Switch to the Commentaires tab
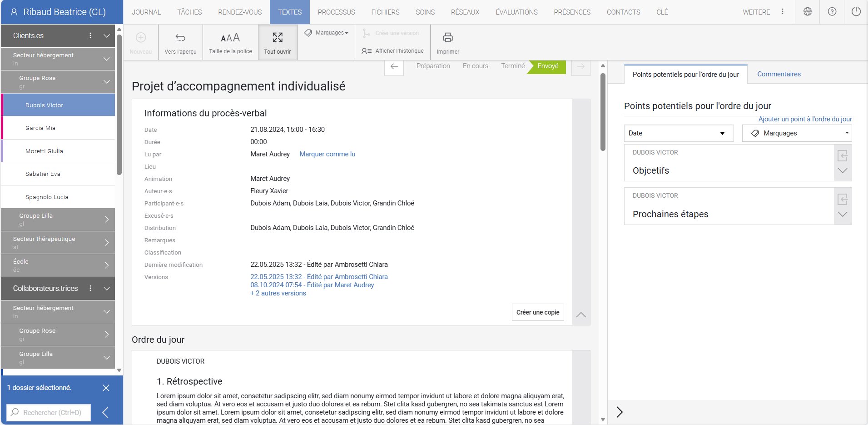The width and height of the screenshot is (868, 425). pyautogui.click(x=779, y=74)
